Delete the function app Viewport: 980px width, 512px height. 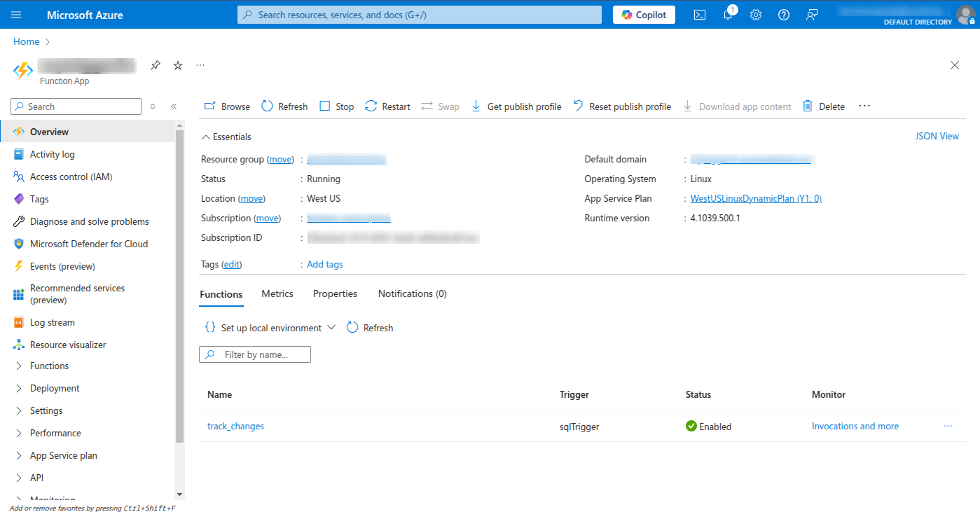click(823, 106)
